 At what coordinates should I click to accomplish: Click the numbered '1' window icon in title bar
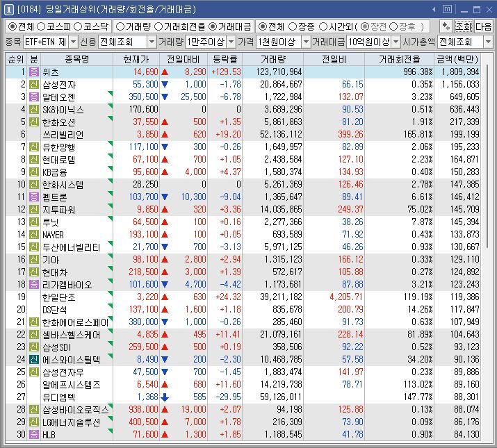(8, 10)
